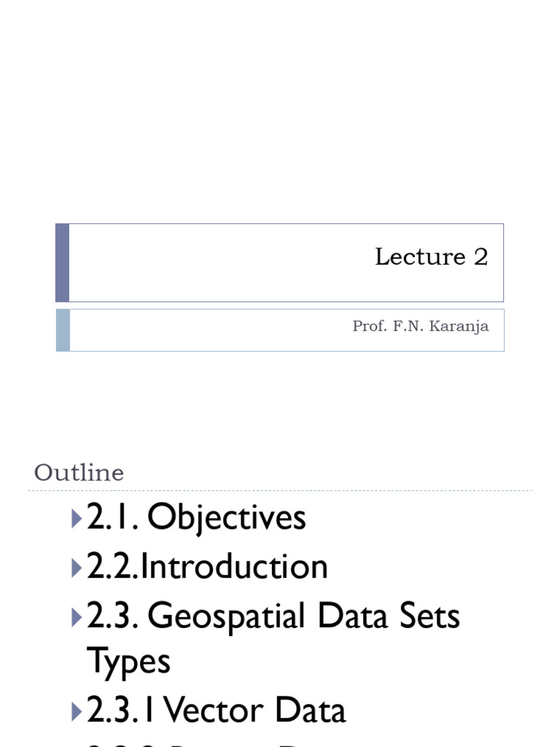Screen dimensions: 560x747
Task: Select the Prof. F.N. Karanja subtitle text
Action: (420, 326)
